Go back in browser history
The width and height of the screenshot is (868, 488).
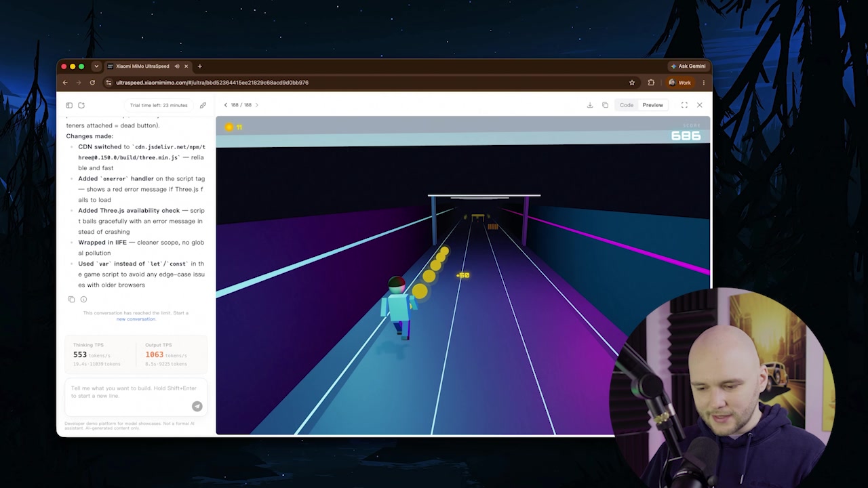(x=65, y=83)
